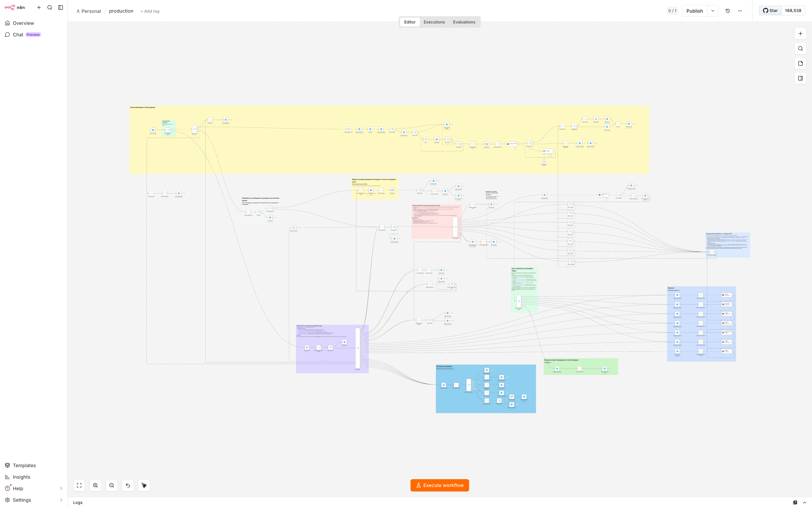The image size is (812, 508).
Task: Execute the workflow
Action: 440,485
